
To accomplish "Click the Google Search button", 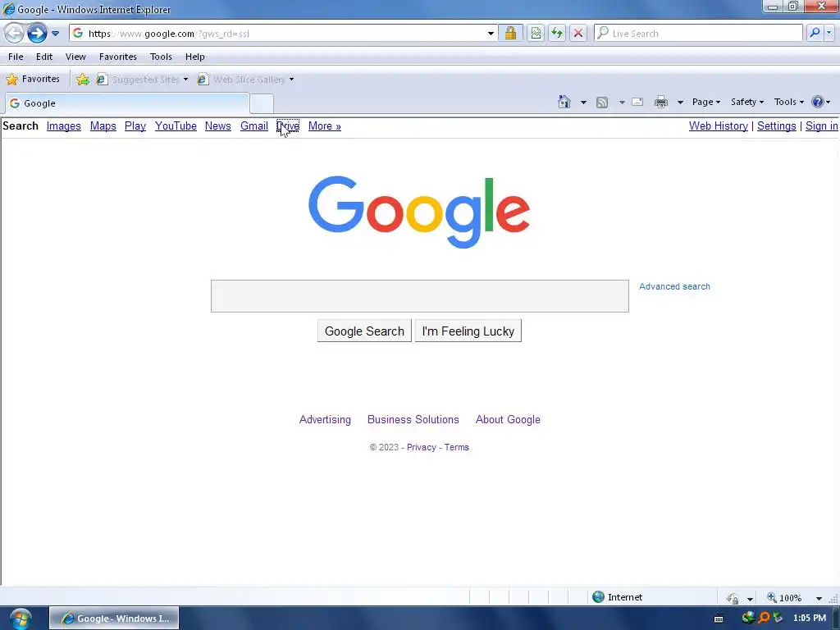I will [x=364, y=331].
